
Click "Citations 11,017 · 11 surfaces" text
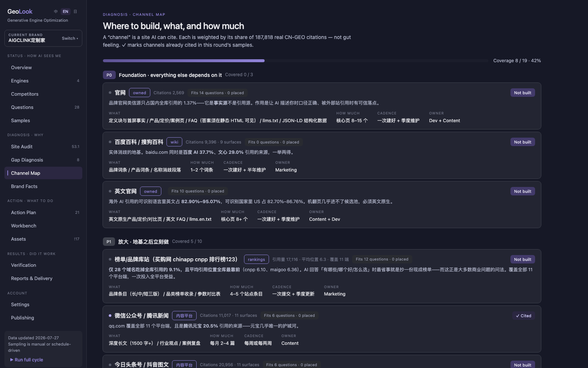tap(229, 315)
